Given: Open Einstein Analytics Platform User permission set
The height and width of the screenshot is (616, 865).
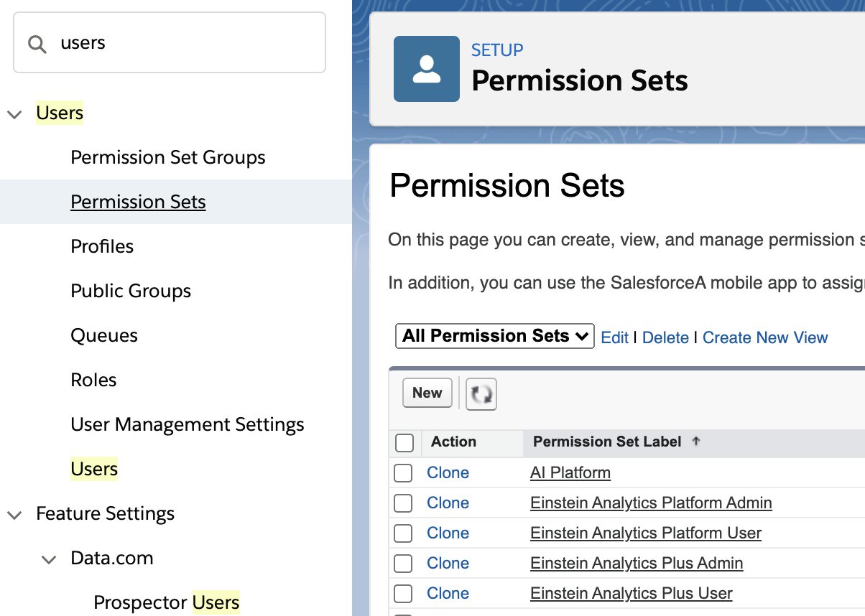Looking at the screenshot, I should click(646, 533).
